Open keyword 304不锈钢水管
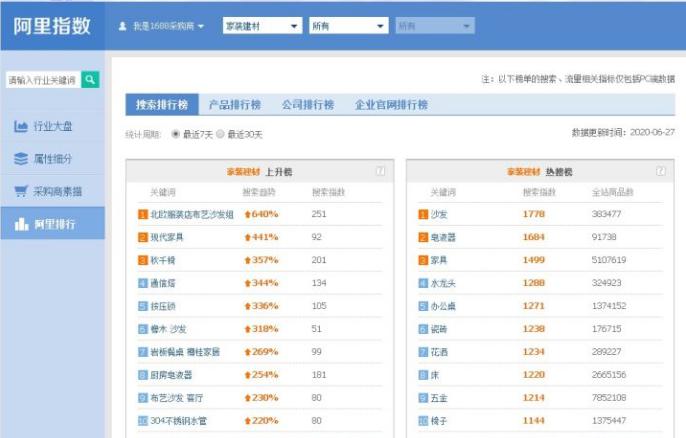 coord(178,421)
